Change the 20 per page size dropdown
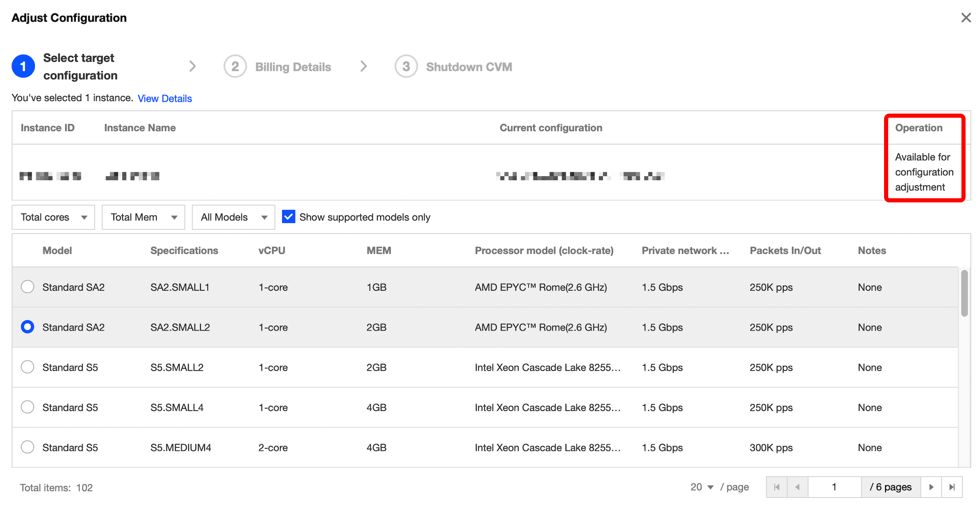The image size is (980, 507). click(x=702, y=487)
